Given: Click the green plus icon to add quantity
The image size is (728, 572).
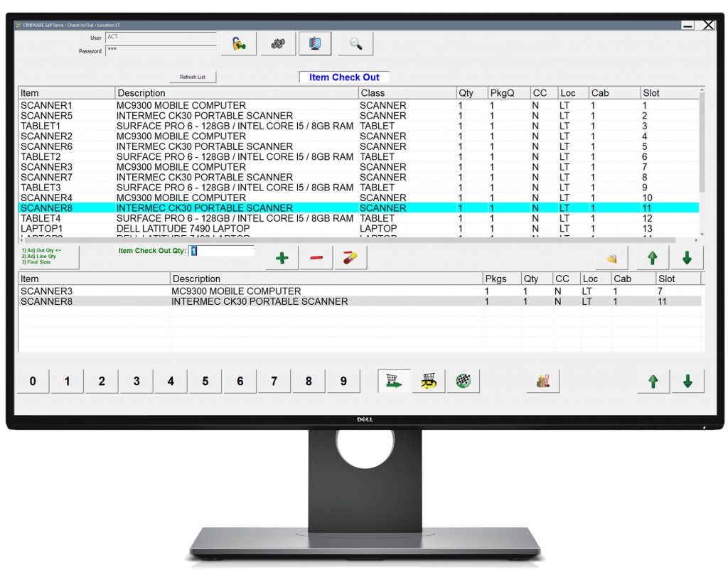Looking at the screenshot, I should pyautogui.click(x=281, y=258).
